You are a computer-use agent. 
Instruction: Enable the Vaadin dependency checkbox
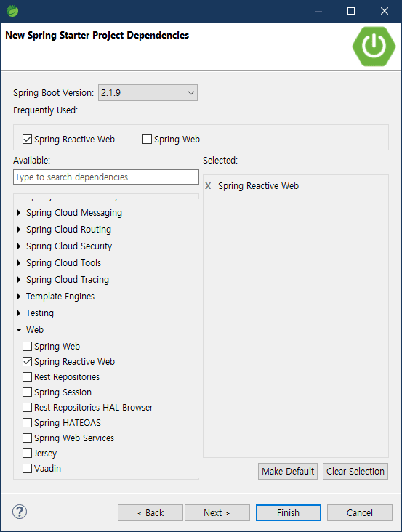point(27,469)
